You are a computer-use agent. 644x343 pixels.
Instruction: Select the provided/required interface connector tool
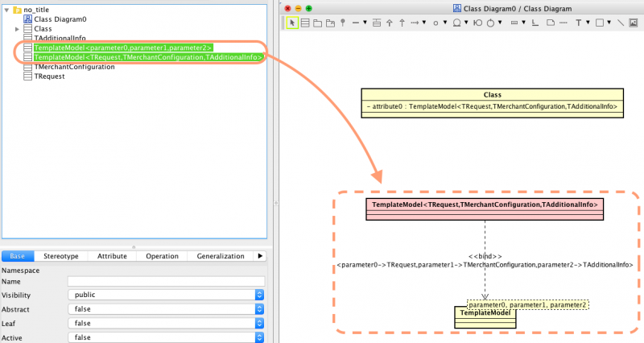(477, 23)
